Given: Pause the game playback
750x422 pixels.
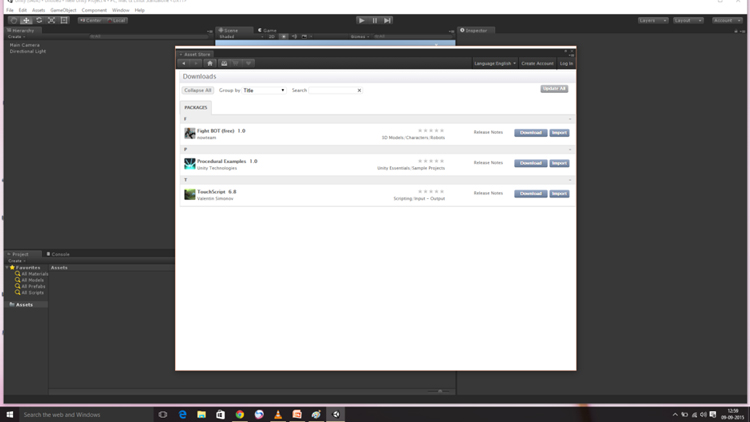Looking at the screenshot, I should [x=375, y=21].
